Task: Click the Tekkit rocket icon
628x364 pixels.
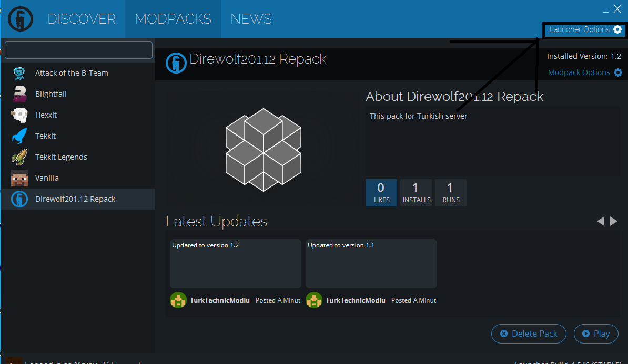Action: click(x=19, y=136)
